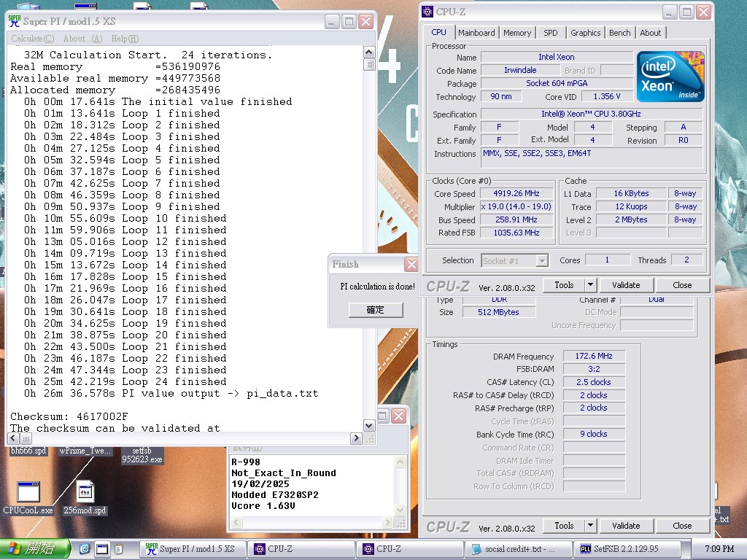Screen dimensions: 747x560
Task: Click the Loop 24 finished line
Action: click(x=125, y=382)
